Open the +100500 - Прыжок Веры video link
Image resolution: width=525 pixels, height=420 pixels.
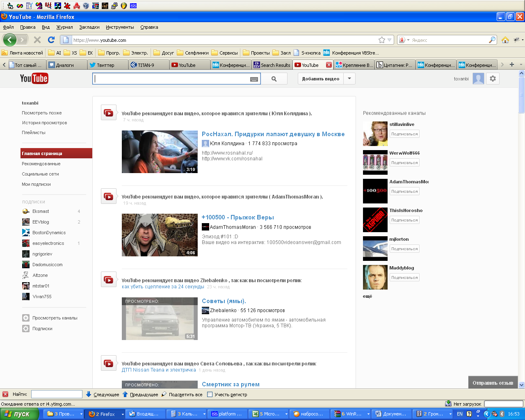click(x=238, y=217)
